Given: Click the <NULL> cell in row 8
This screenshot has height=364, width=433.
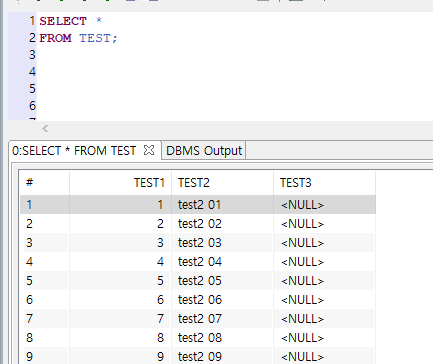Looking at the screenshot, I should click(x=325, y=338).
